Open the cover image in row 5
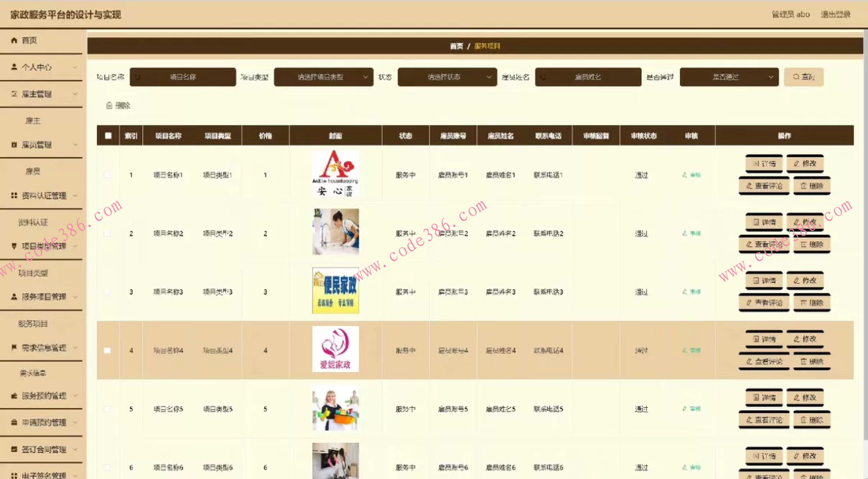 pyautogui.click(x=335, y=408)
